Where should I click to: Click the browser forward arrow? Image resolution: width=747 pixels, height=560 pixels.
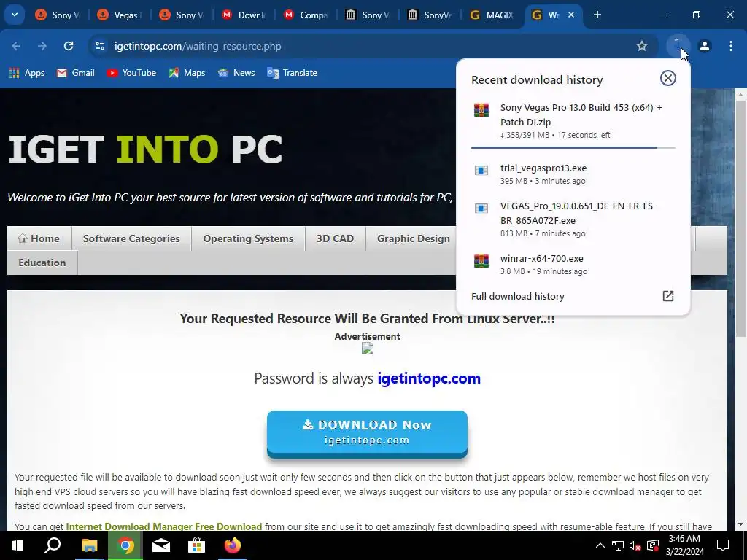(x=42, y=46)
